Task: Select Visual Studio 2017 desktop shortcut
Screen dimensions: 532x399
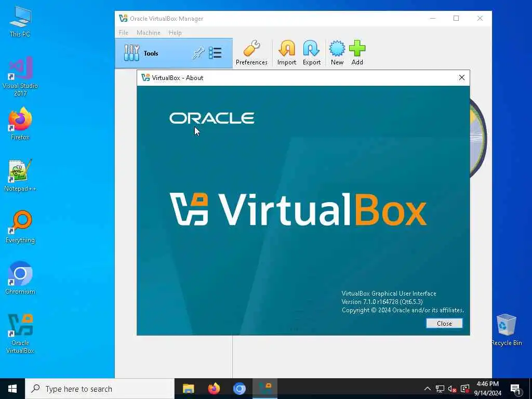Action: (20, 76)
